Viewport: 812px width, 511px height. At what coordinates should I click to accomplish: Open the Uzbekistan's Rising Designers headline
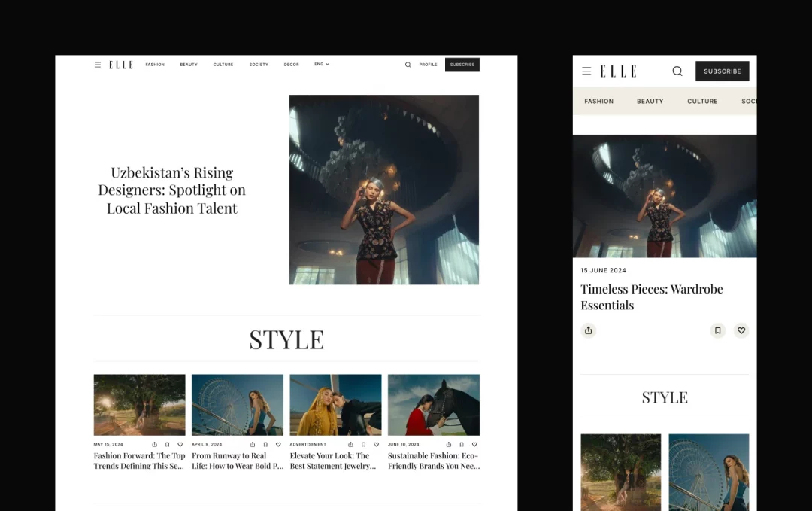coord(172,190)
